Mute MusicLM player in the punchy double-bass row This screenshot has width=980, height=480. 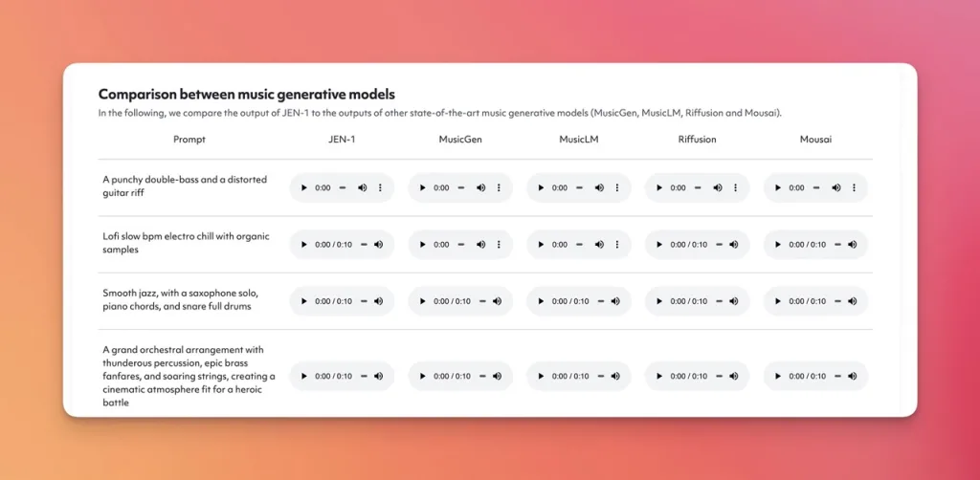coord(599,188)
